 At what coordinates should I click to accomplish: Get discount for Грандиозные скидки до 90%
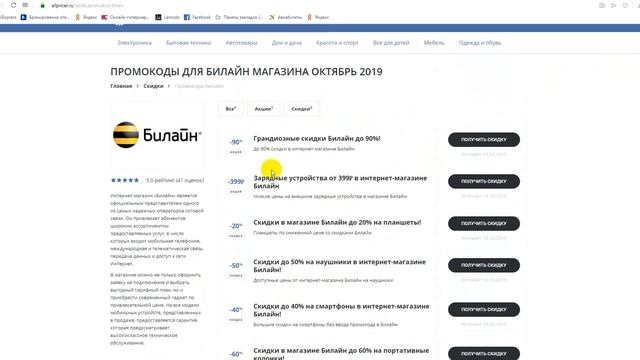[x=484, y=140]
